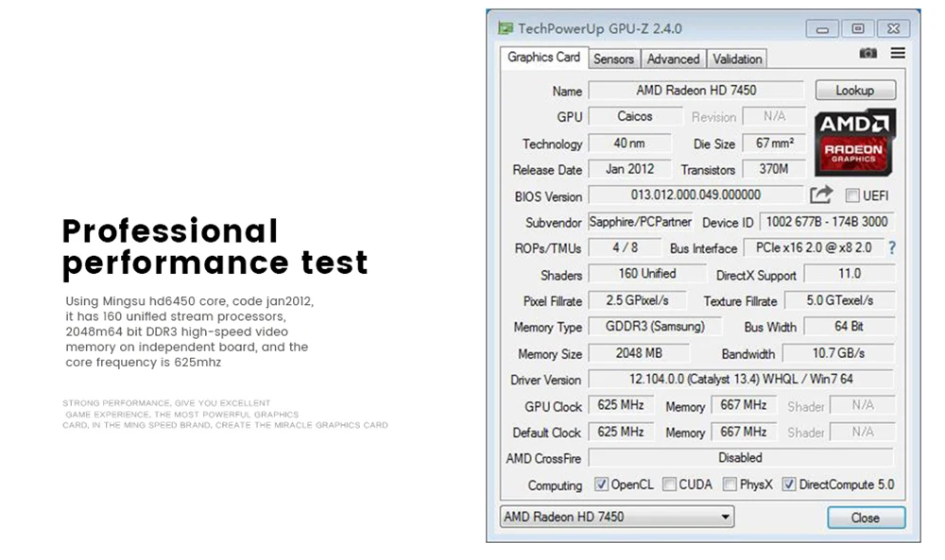This screenshot has width=945, height=560.
Task: Click the GPU Clock row Memory 667 MHz
Action: (x=744, y=405)
